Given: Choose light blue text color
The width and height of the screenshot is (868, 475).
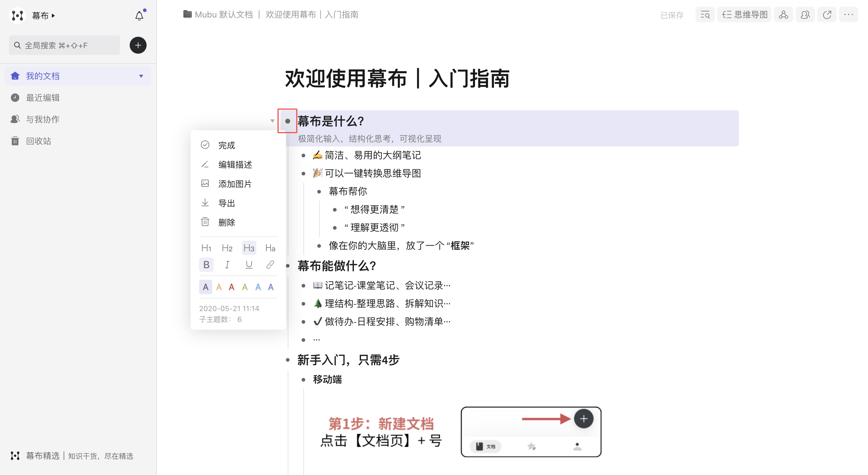Looking at the screenshot, I should 258,287.
